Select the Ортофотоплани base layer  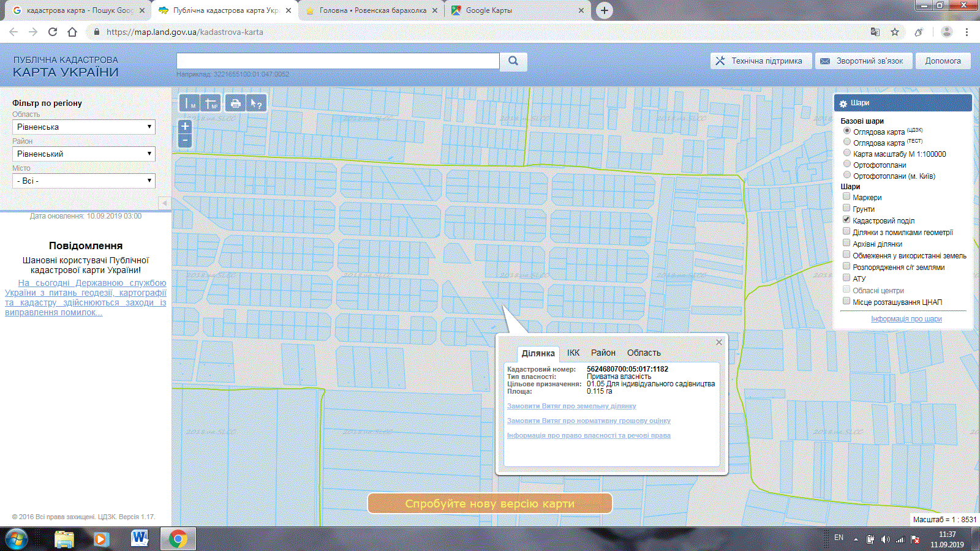point(847,164)
